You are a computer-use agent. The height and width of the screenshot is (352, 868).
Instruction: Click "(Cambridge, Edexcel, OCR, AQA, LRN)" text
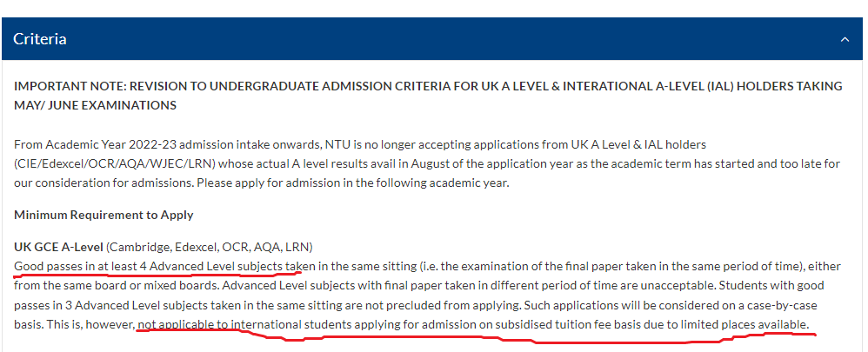tap(210, 247)
